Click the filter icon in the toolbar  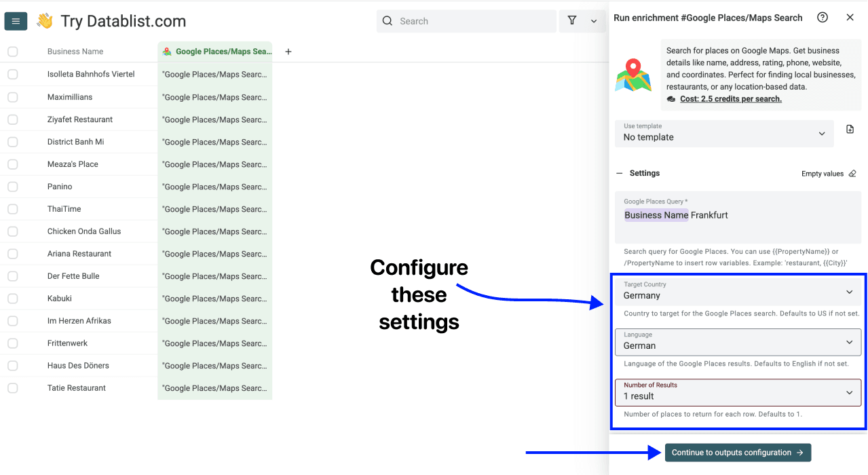point(571,21)
